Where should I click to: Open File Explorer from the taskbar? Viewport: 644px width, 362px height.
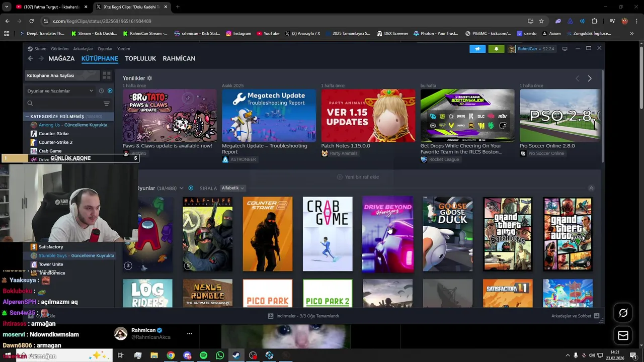(154, 355)
